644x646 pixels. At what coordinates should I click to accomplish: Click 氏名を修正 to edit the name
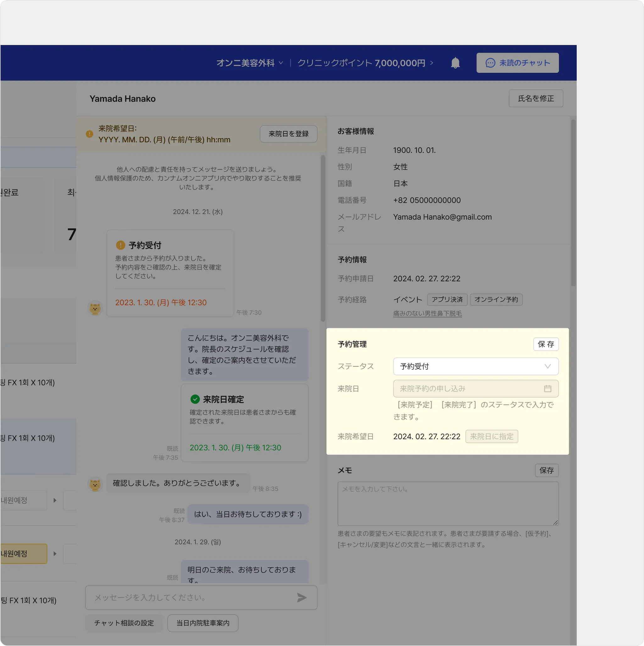point(536,98)
